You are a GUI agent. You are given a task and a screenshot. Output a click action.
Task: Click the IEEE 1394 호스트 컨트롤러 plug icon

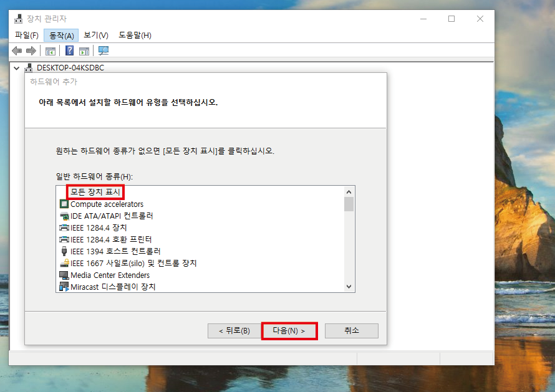pos(64,251)
